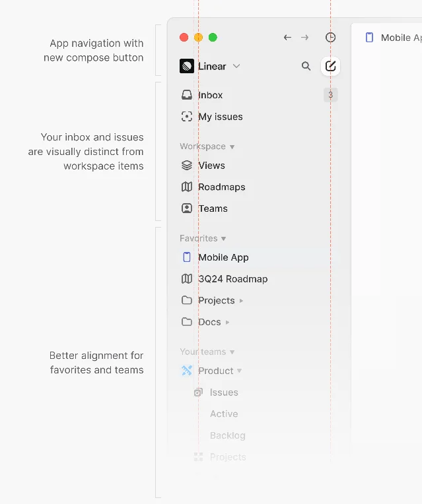Click the Docs folder icon
The image size is (422, 504).
pyautogui.click(x=187, y=322)
